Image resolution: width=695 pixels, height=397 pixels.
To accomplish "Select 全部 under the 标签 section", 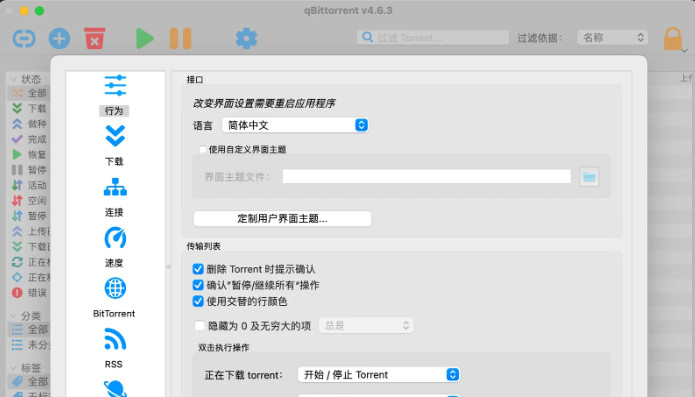I will [x=29, y=381].
